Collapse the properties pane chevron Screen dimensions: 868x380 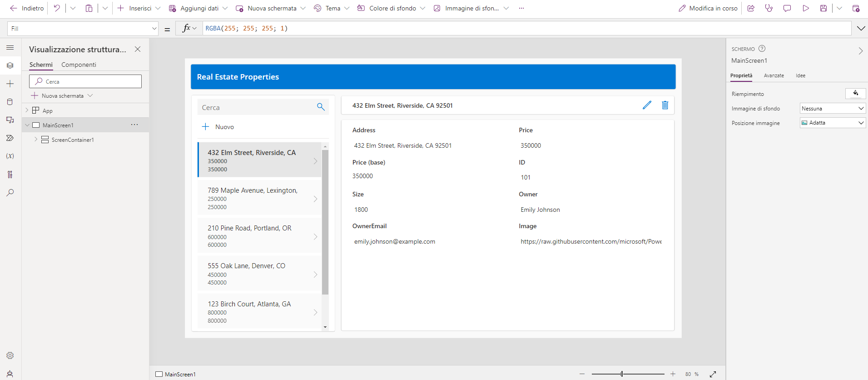[x=860, y=51]
